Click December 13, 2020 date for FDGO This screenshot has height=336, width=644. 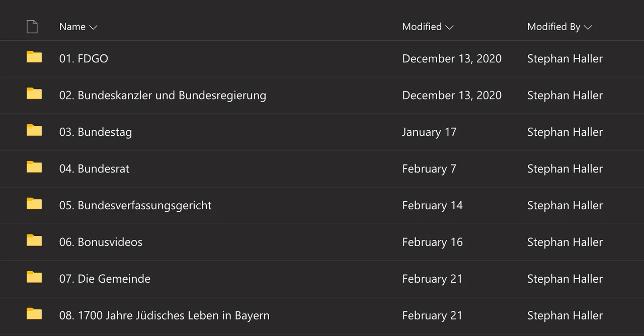[452, 58]
